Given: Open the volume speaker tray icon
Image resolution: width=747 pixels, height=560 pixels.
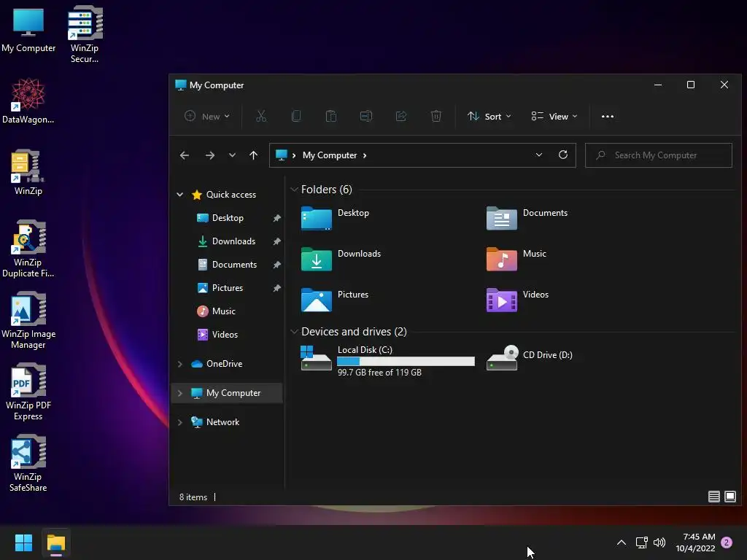Looking at the screenshot, I should [659, 542].
